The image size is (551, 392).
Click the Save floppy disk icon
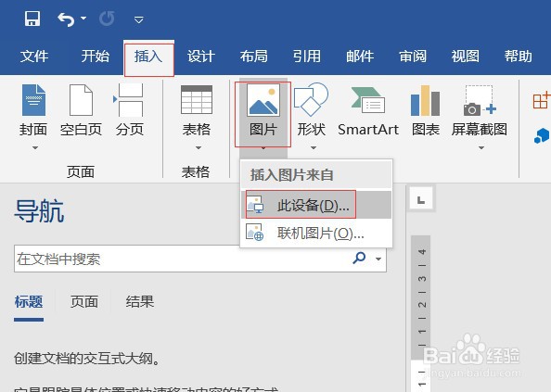point(32,19)
